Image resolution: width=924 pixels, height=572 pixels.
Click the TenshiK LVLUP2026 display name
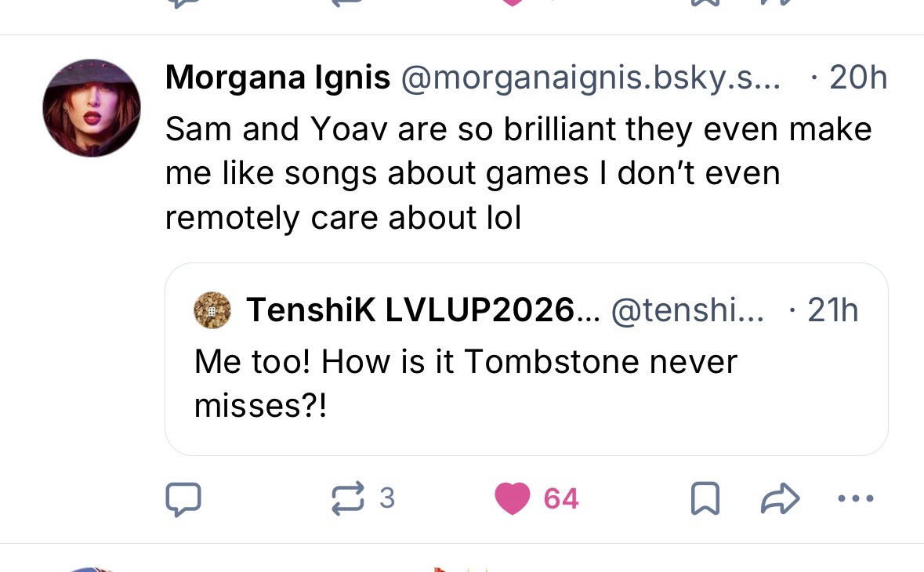tap(423, 310)
